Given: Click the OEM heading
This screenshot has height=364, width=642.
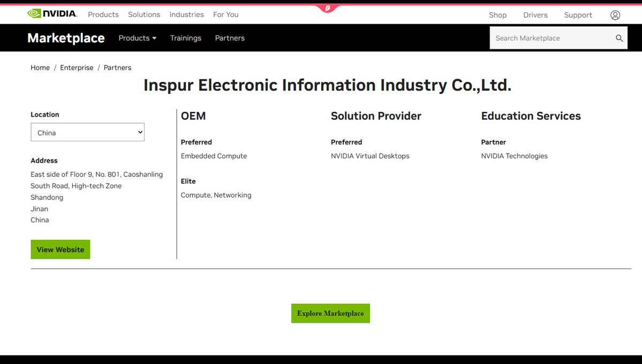Looking at the screenshot, I should [x=193, y=116].
